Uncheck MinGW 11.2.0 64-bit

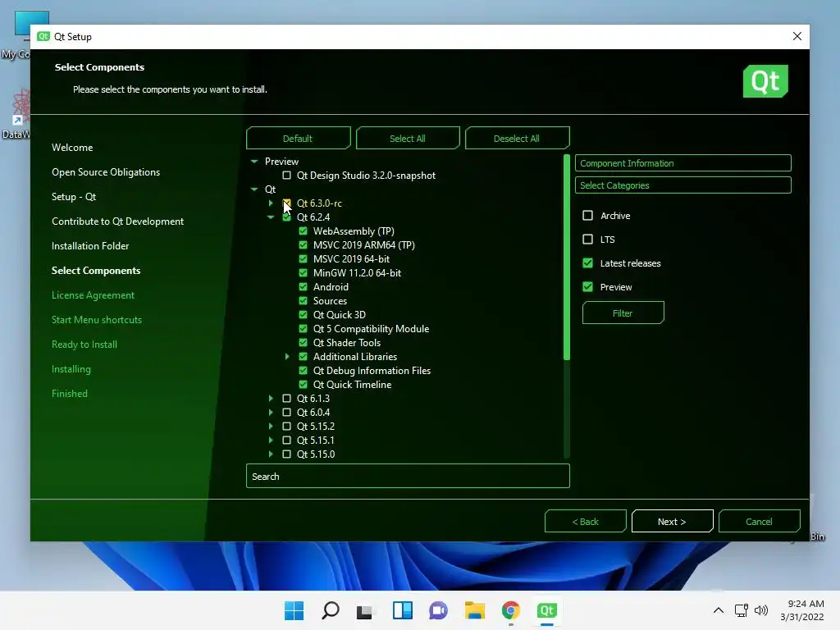coord(303,272)
